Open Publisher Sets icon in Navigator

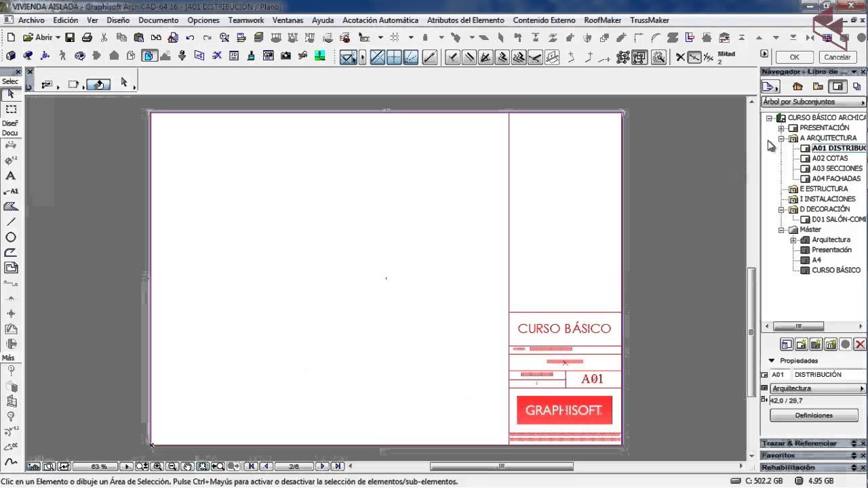(x=857, y=86)
